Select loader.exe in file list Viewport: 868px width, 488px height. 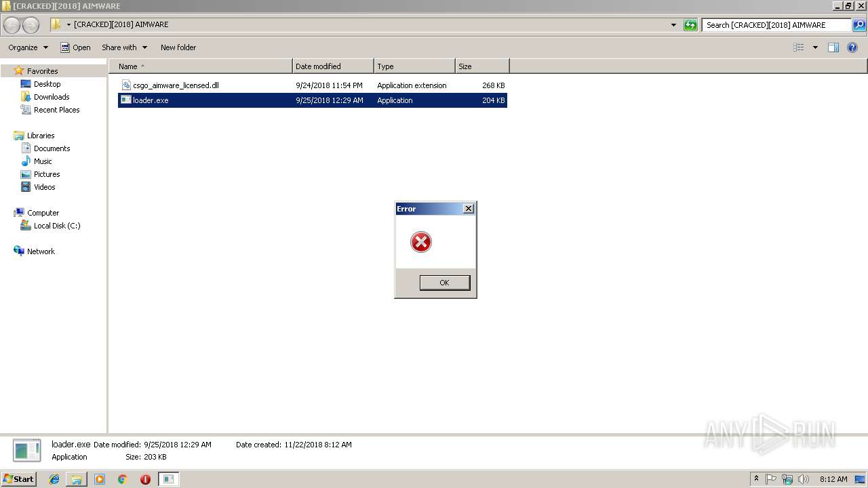pos(313,100)
